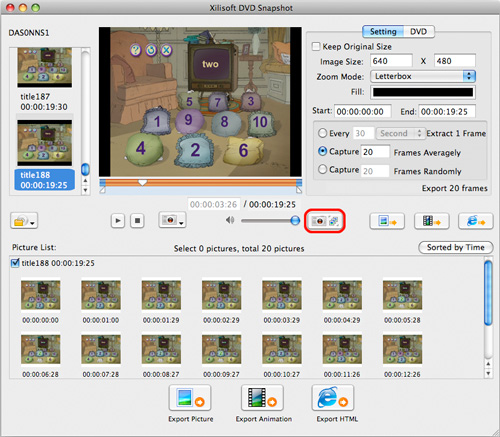
Task: Click the large Export Animation button
Action: pyautogui.click(x=262, y=398)
